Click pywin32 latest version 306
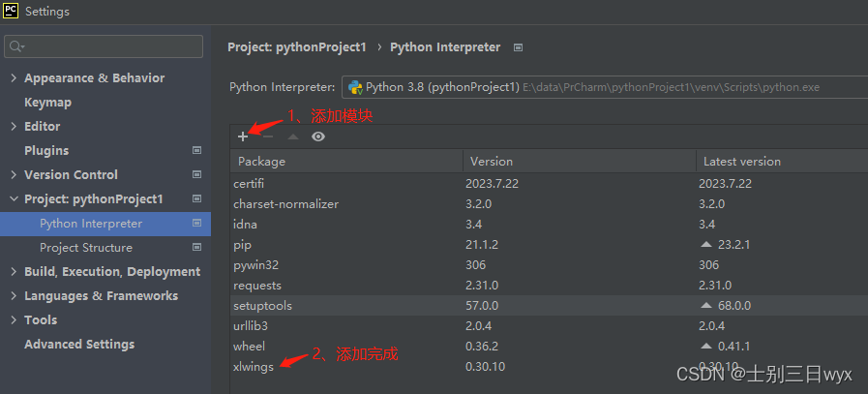Screen dimensions: 868x394 [x=708, y=265]
